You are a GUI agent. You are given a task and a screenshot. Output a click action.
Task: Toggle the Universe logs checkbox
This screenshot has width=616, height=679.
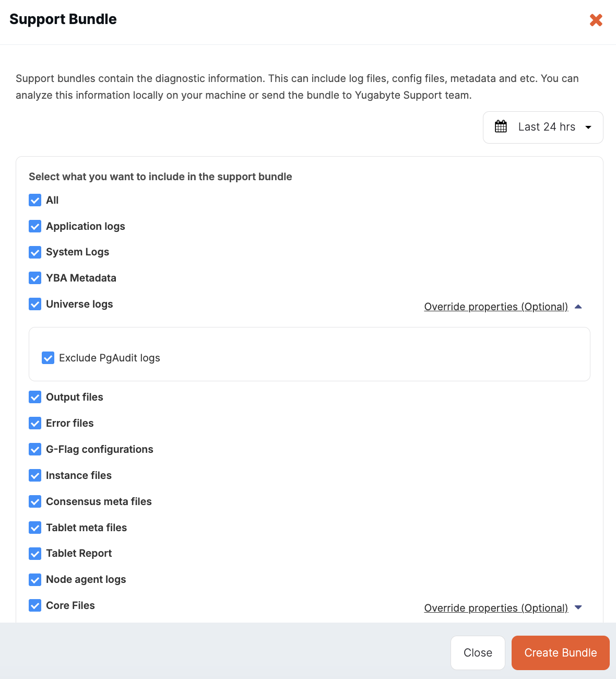click(x=34, y=304)
